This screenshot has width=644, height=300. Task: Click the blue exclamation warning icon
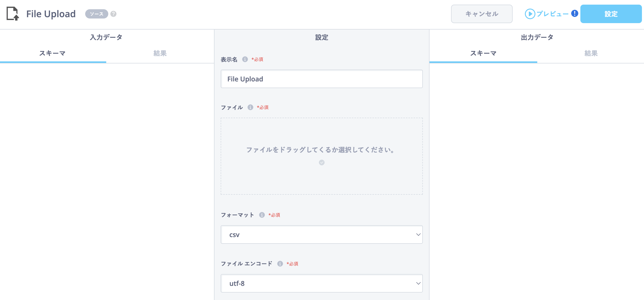point(574,13)
